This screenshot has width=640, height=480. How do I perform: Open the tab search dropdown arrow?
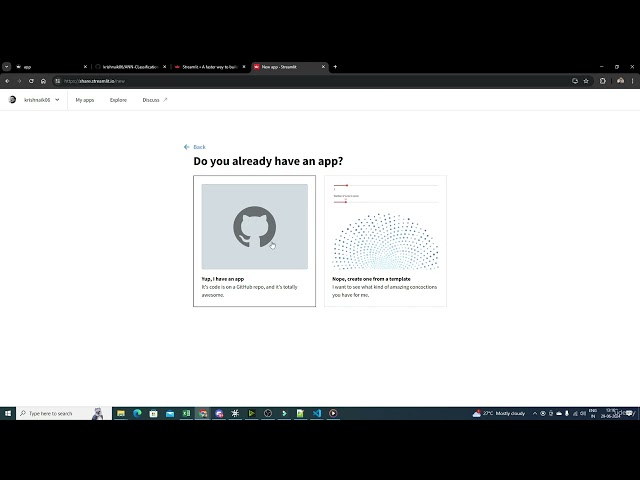[7, 67]
